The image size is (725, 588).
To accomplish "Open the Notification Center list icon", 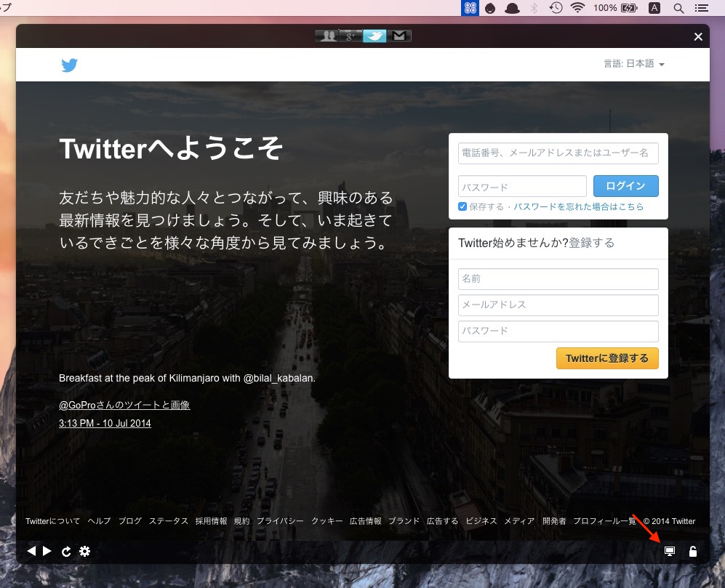I will click(x=702, y=8).
